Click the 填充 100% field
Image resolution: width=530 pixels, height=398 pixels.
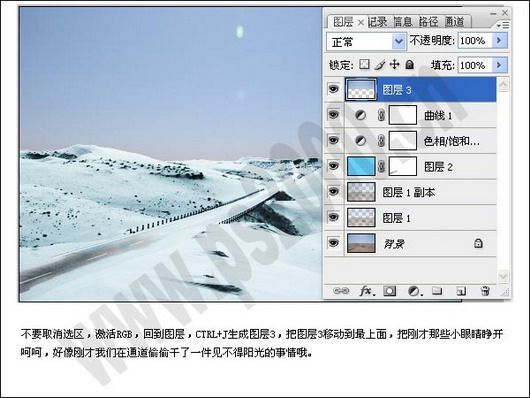click(x=475, y=65)
